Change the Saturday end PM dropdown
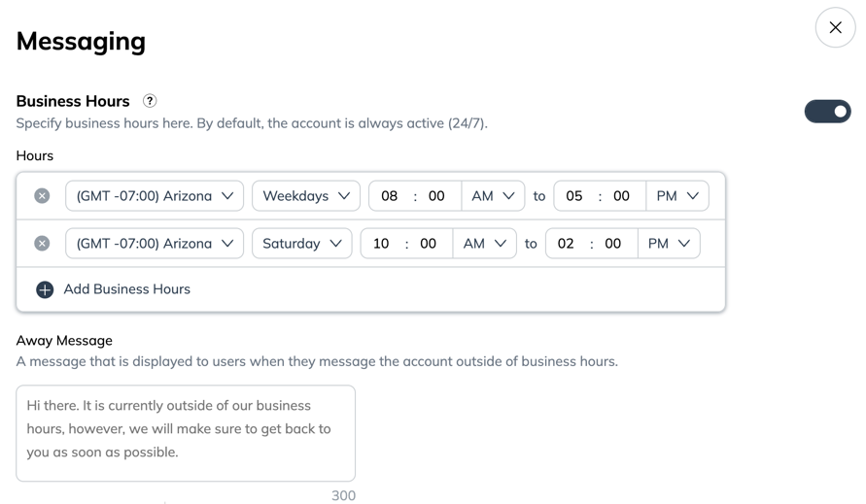The width and height of the screenshot is (866, 504). pos(669,244)
